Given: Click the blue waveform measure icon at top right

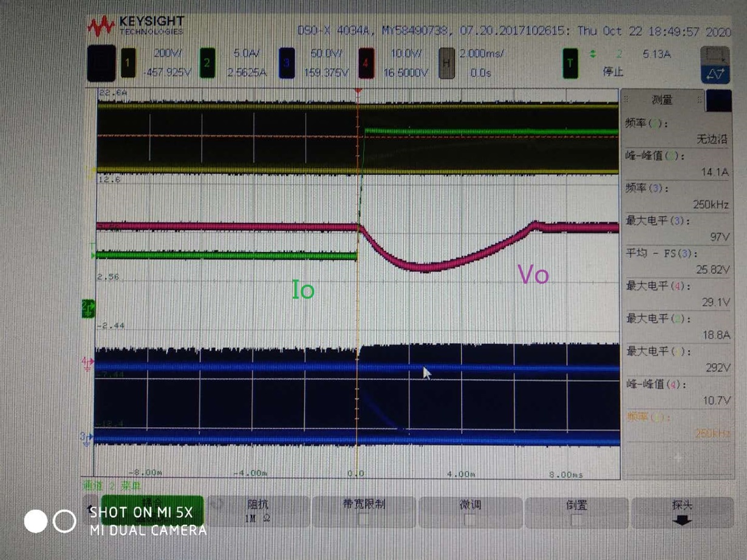Looking at the screenshot, I should (715, 74).
